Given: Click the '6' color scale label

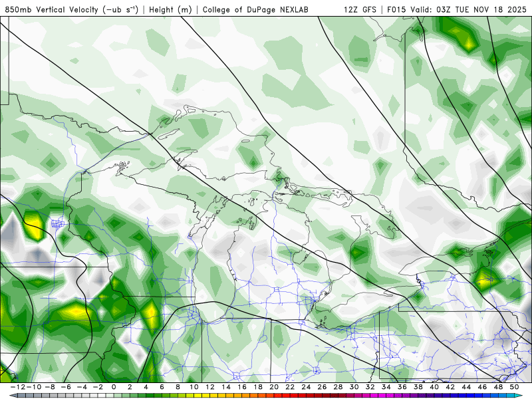Looking at the screenshot, I should tap(162, 387).
